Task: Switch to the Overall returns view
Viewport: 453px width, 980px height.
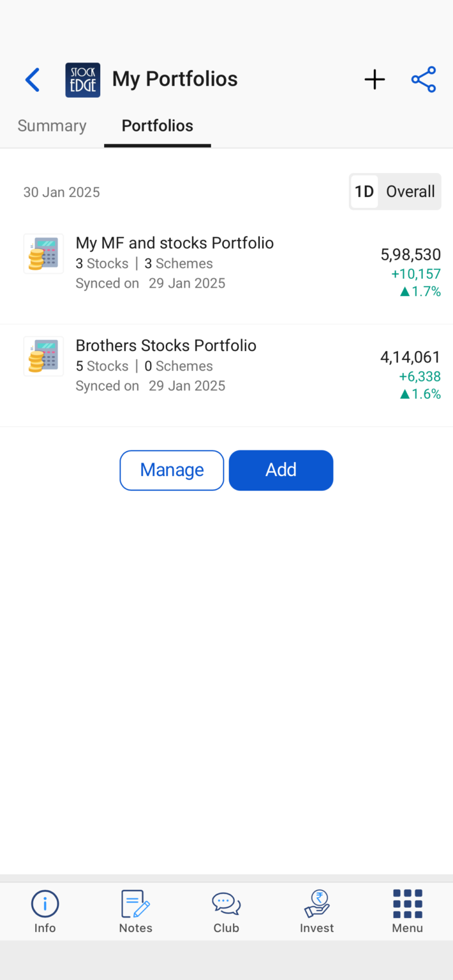Action: [410, 191]
